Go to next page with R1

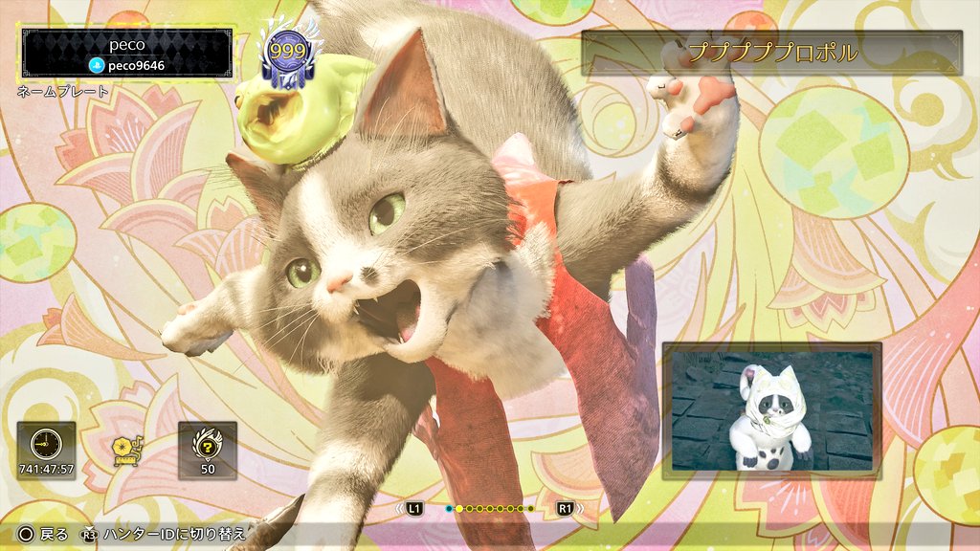tap(566, 509)
